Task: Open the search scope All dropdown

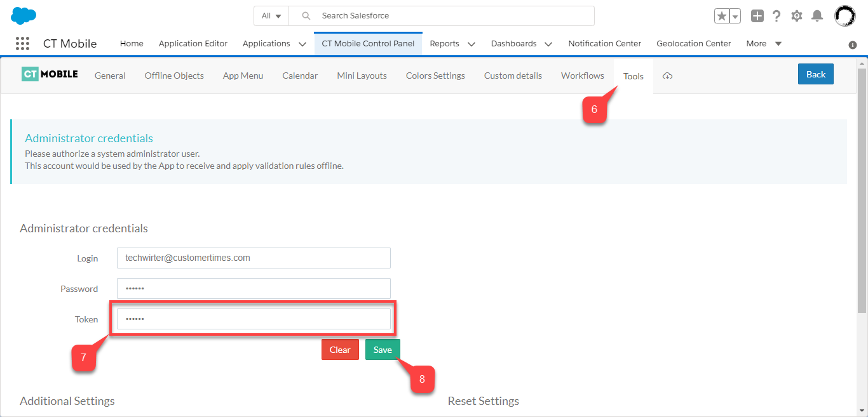Action: 271,16
